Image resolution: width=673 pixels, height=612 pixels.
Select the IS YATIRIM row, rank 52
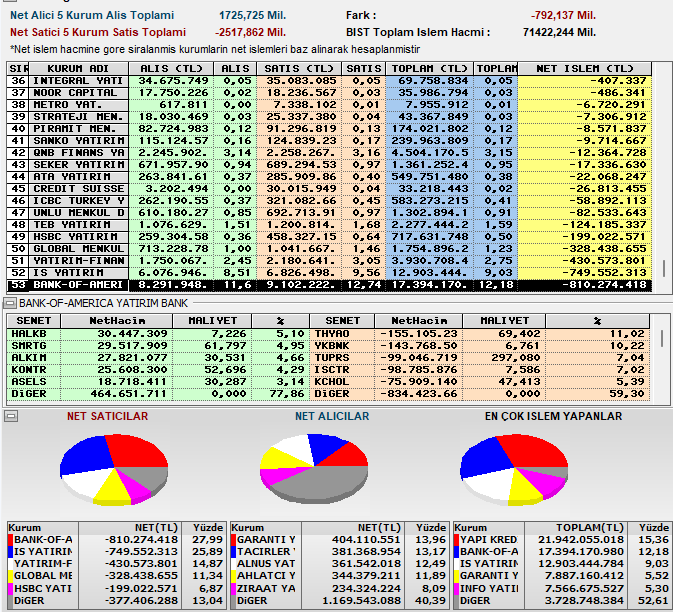329,273
